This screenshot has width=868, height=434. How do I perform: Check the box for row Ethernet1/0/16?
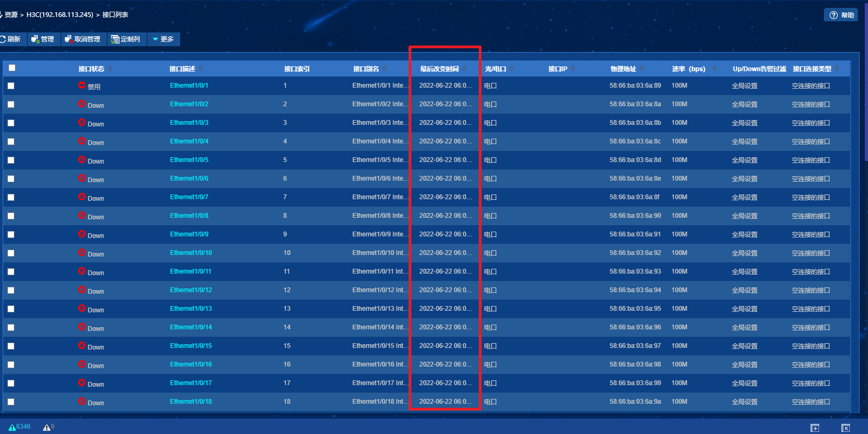click(x=11, y=364)
